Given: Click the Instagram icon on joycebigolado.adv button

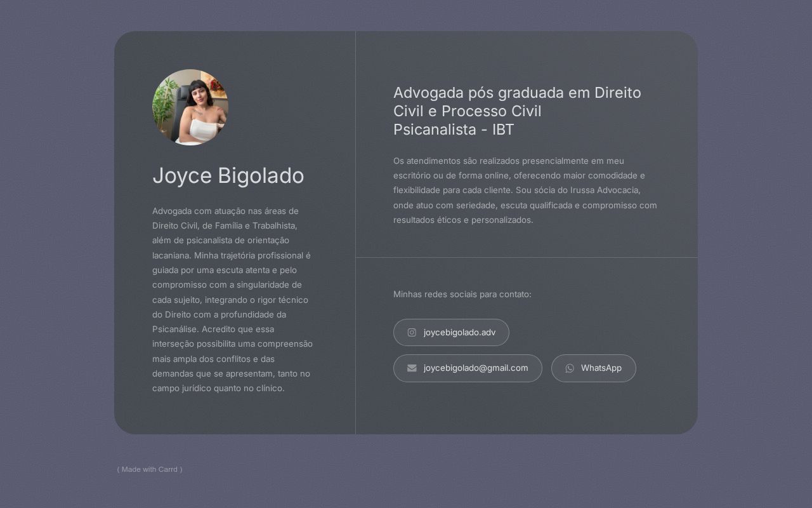Looking at the screenshot, I should pyautogui.click(x=412, y=332).
